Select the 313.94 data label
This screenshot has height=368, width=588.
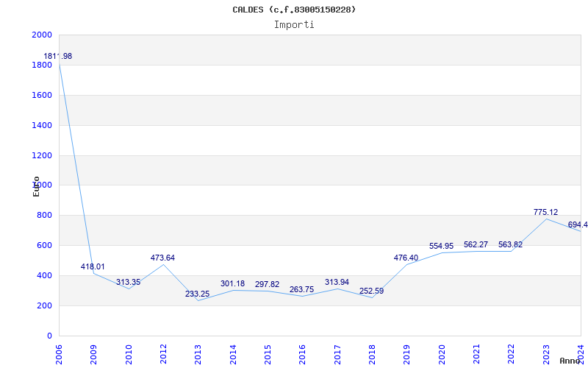[x=337, y=282]
